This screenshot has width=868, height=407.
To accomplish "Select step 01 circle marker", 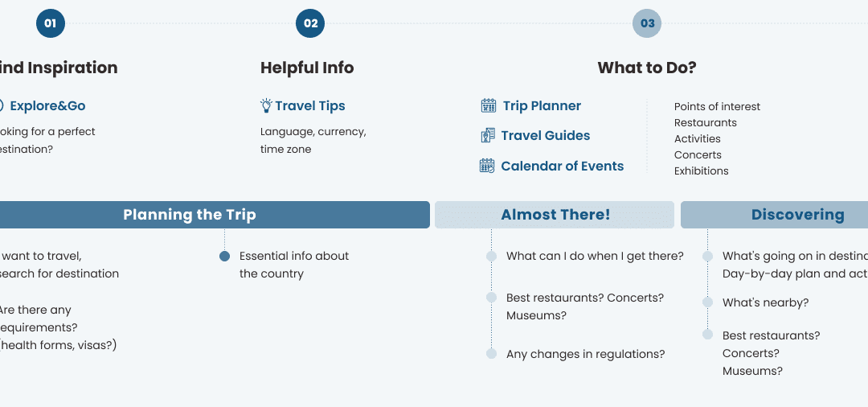I will coord(50,23).
